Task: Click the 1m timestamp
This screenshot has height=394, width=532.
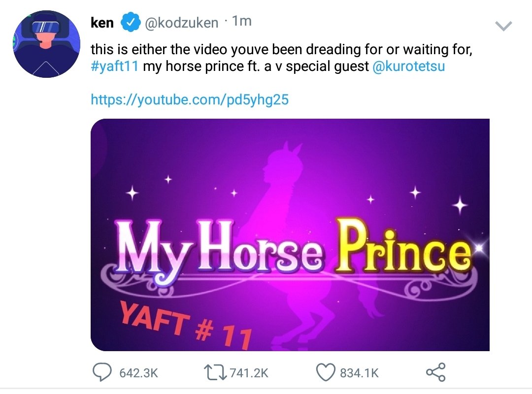Action: [x=242, y=21]
